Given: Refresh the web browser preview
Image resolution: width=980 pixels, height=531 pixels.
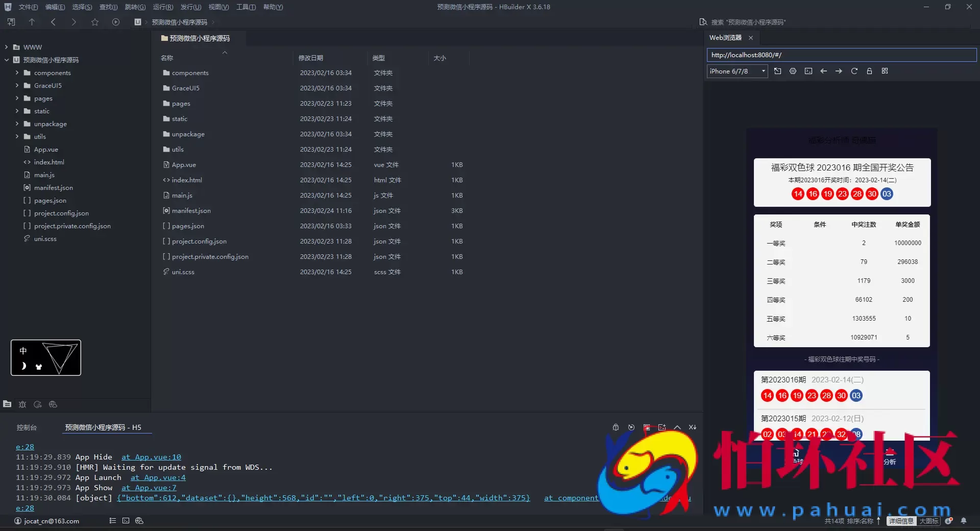Looking at the screenshot, I should click(x=854, y=71).
